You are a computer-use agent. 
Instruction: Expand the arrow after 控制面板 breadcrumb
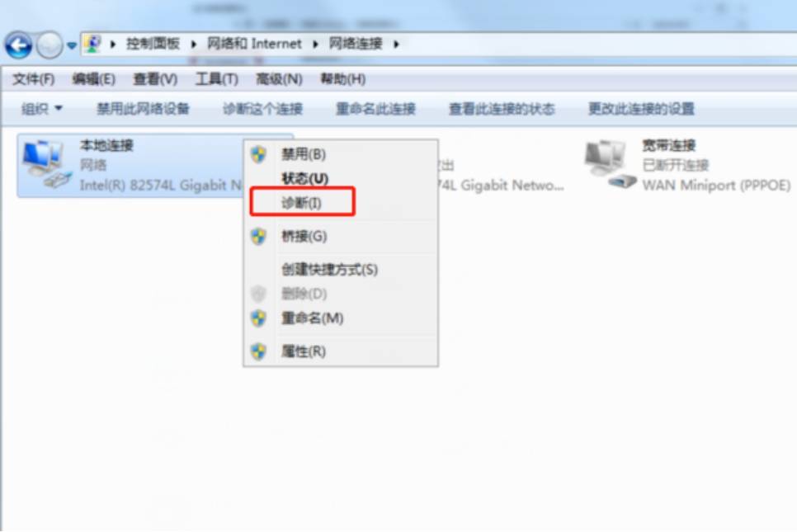click(x=194, y=45)
